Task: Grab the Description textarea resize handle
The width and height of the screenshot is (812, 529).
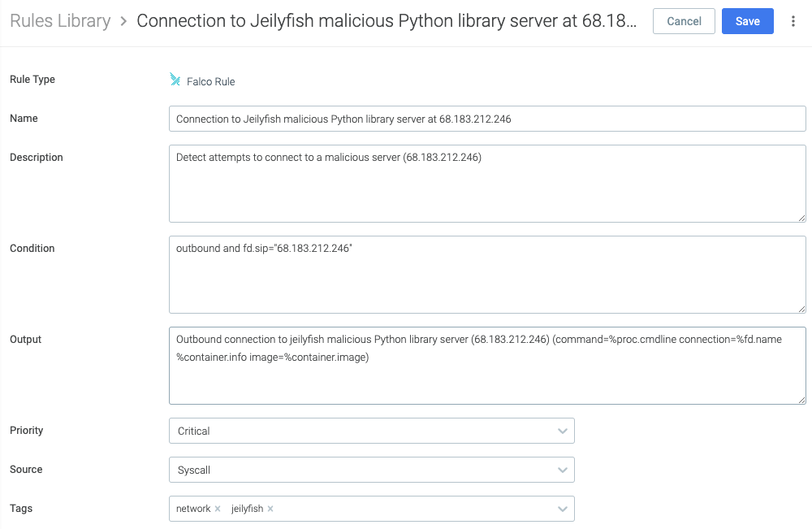Action: pyautogui.click(x=801, y=218)
